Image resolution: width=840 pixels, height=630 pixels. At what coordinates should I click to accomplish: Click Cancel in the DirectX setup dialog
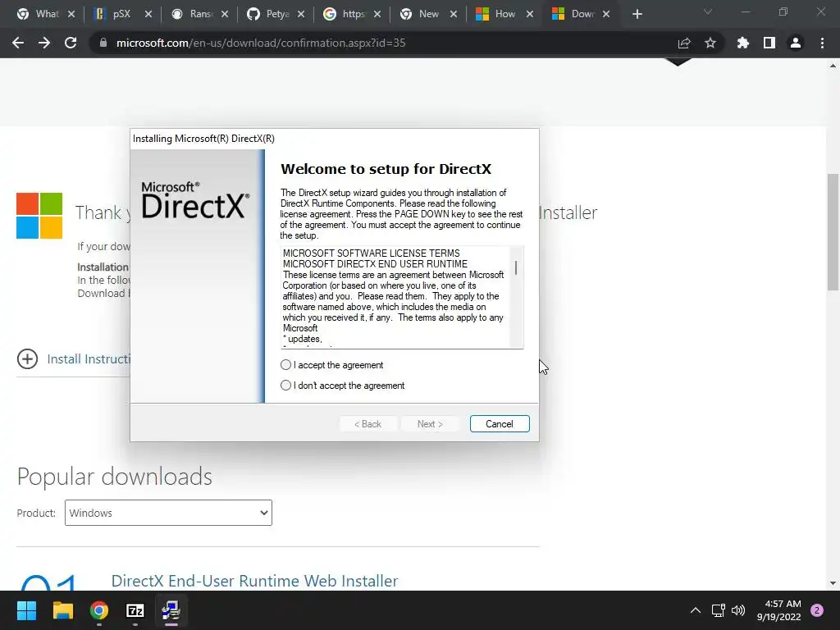[x=500, y=424]
